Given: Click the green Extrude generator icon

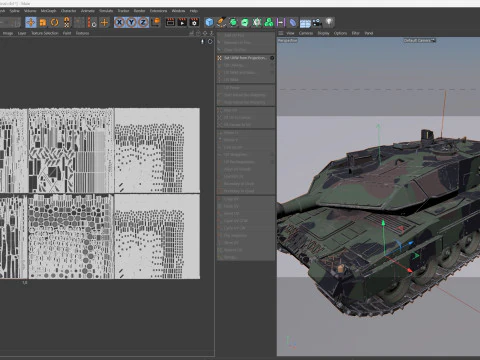Looking at the screenshot, I should pyautogui.click(x=245, y=23).
